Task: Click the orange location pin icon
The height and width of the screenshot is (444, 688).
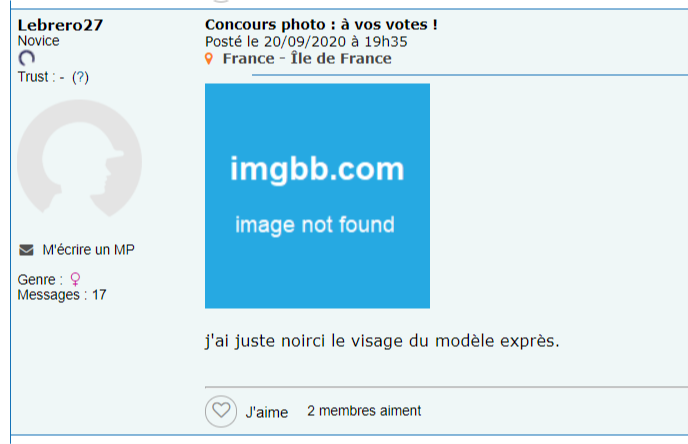Action: click(209, 59)
